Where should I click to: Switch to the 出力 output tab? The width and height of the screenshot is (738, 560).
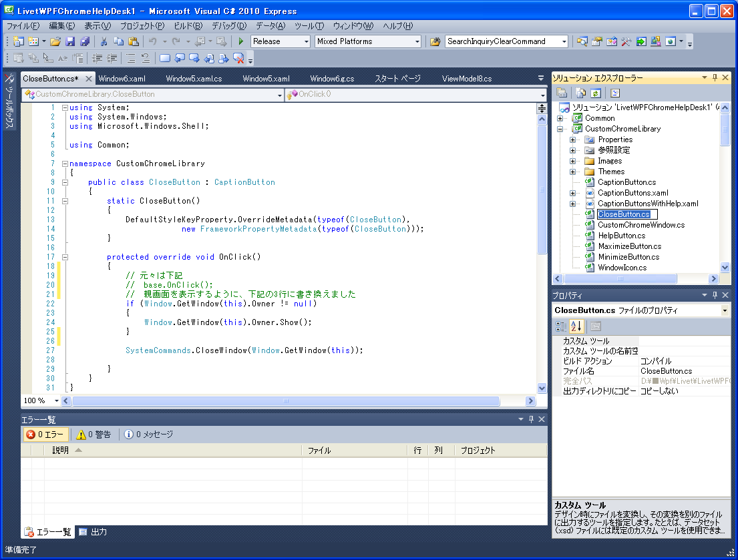coord(94,532)
